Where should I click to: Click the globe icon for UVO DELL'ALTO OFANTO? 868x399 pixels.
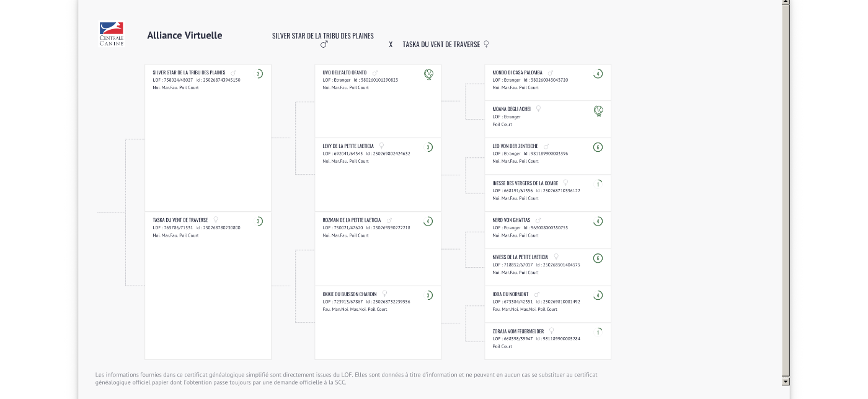pyautogui.click(x=428, y=74)
